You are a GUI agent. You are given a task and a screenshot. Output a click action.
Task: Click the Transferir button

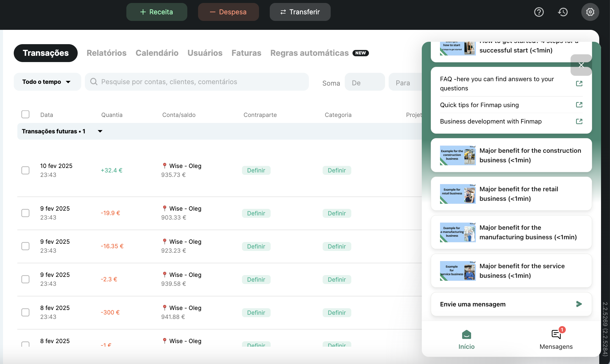300,12
